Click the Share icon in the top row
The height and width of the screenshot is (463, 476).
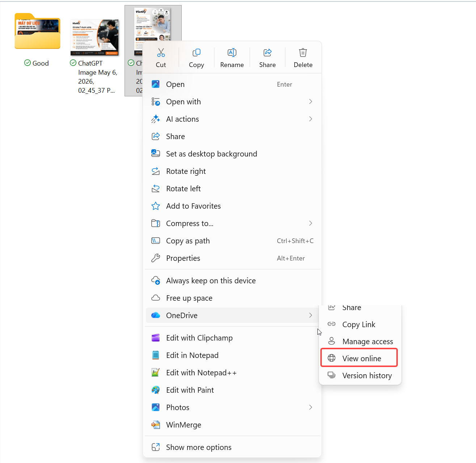(x=268, y=53)
